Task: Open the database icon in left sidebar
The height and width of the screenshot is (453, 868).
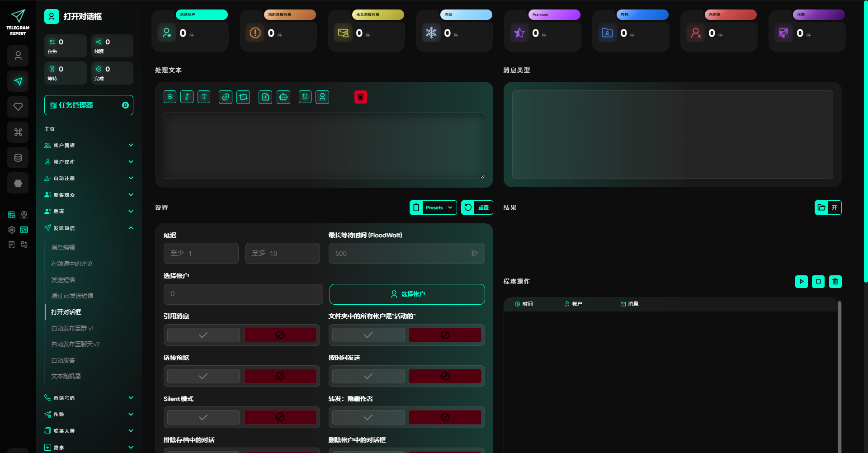Action: [18, 158]
